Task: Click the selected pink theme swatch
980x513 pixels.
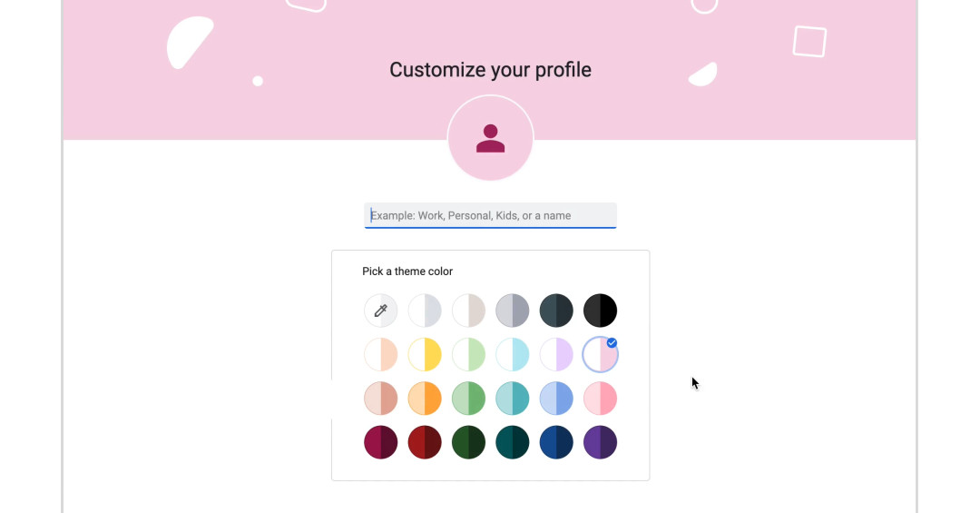Action: 600,355
